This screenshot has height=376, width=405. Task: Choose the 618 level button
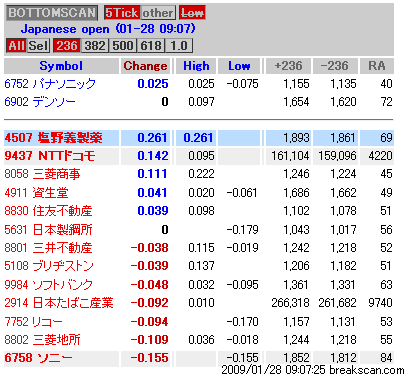[151, 46]
